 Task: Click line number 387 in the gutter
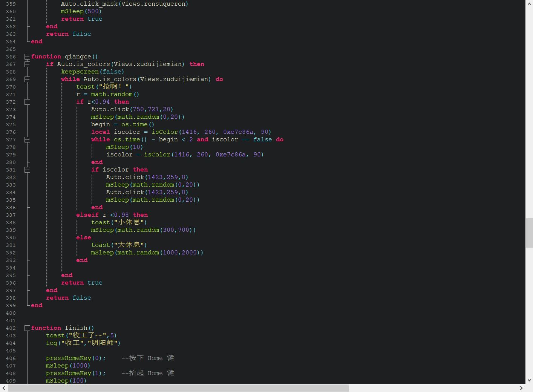tap(11, 215)
